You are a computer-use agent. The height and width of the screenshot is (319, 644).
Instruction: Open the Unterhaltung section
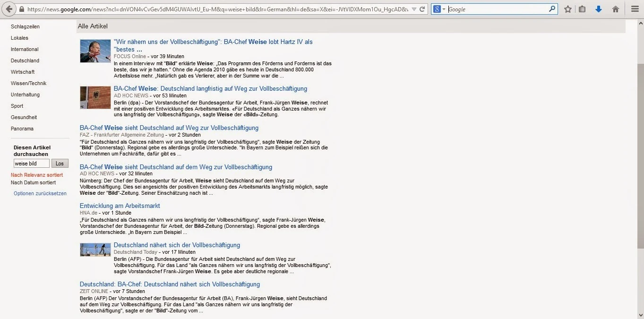[25, 95]
